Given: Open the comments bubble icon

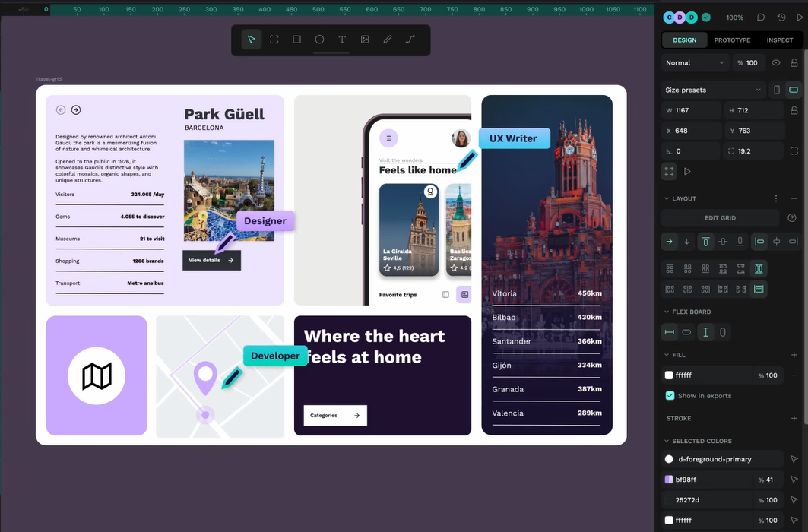Looking at the screenshot, I should tap(761, 17).
